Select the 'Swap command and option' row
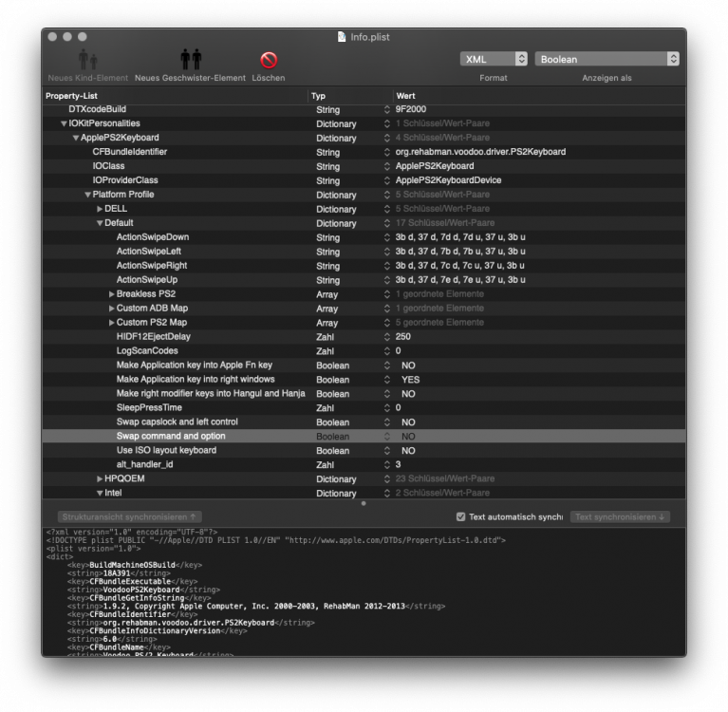Viewport: 728px width, 712px height. click(x=364, y=436)
